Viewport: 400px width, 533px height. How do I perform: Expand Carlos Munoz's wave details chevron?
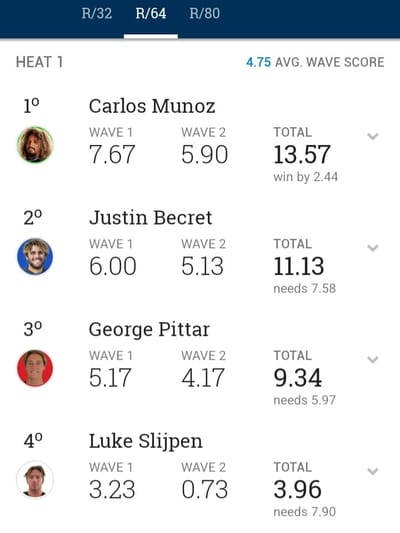pos(373,137)
